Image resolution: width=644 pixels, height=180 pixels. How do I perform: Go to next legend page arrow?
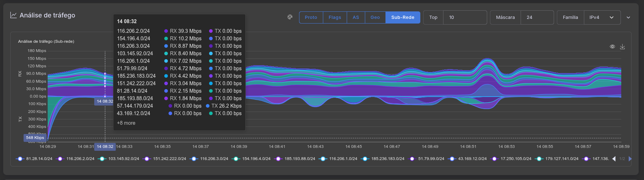click(x=630, y=159)
